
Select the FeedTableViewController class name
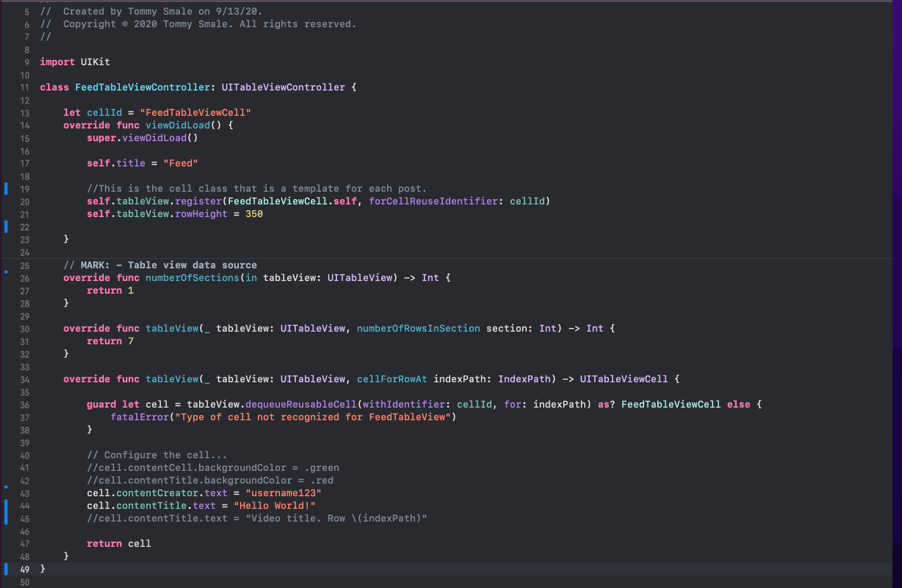143,87
